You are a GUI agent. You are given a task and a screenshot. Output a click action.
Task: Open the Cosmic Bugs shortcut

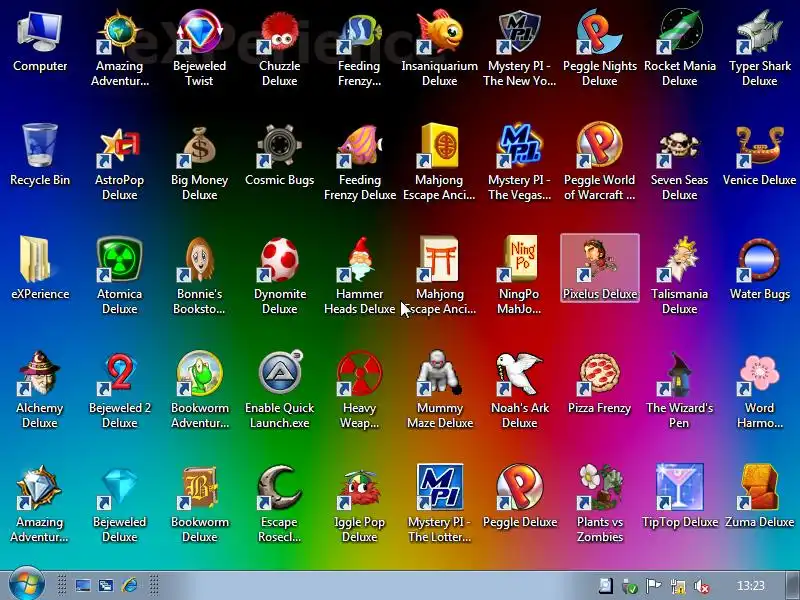pos(280,156)
